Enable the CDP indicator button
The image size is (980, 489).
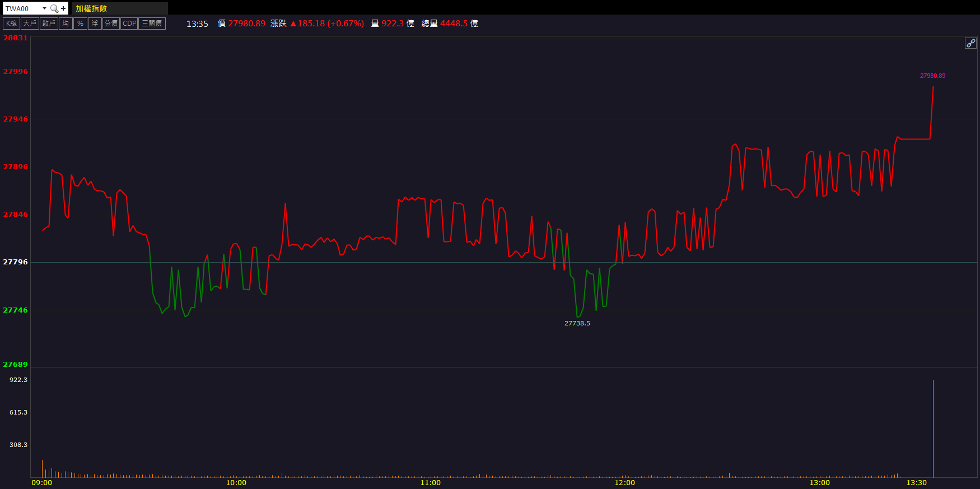129,24
